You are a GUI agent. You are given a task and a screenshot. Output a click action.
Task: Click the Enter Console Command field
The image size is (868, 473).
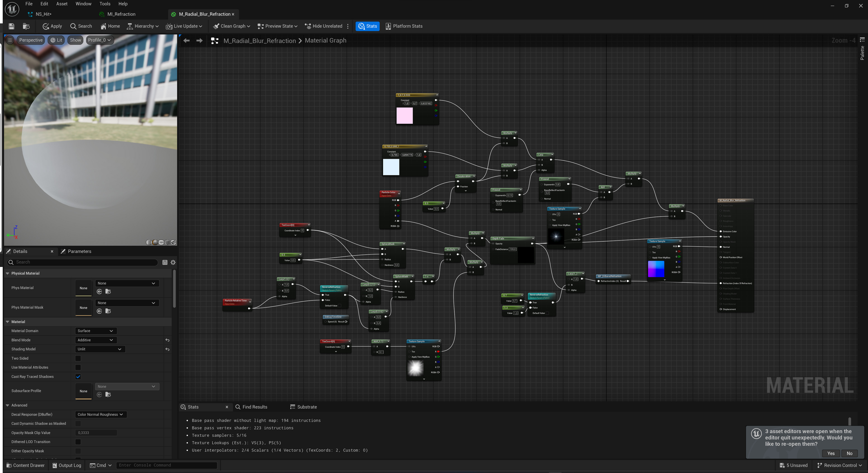click(166, 465)
